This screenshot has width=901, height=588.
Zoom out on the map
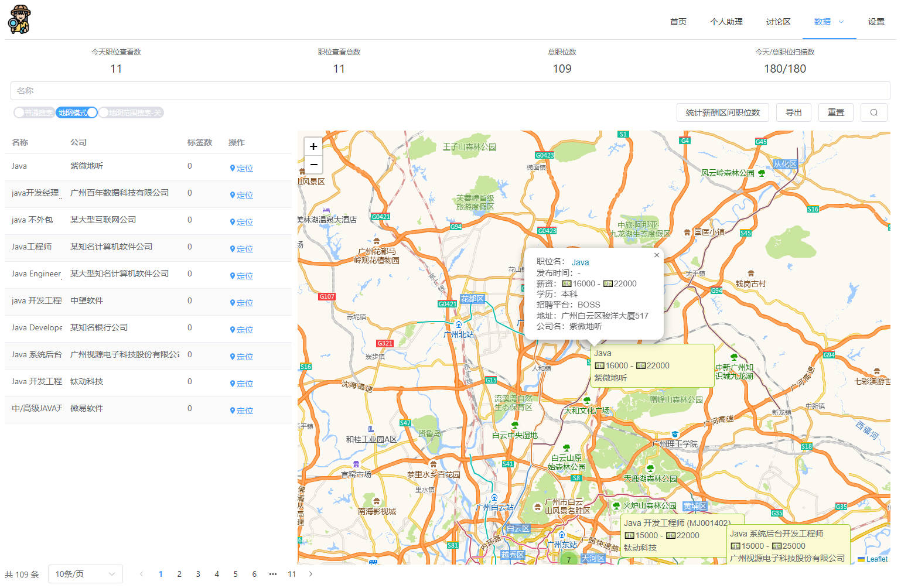(x=313, y=165)
